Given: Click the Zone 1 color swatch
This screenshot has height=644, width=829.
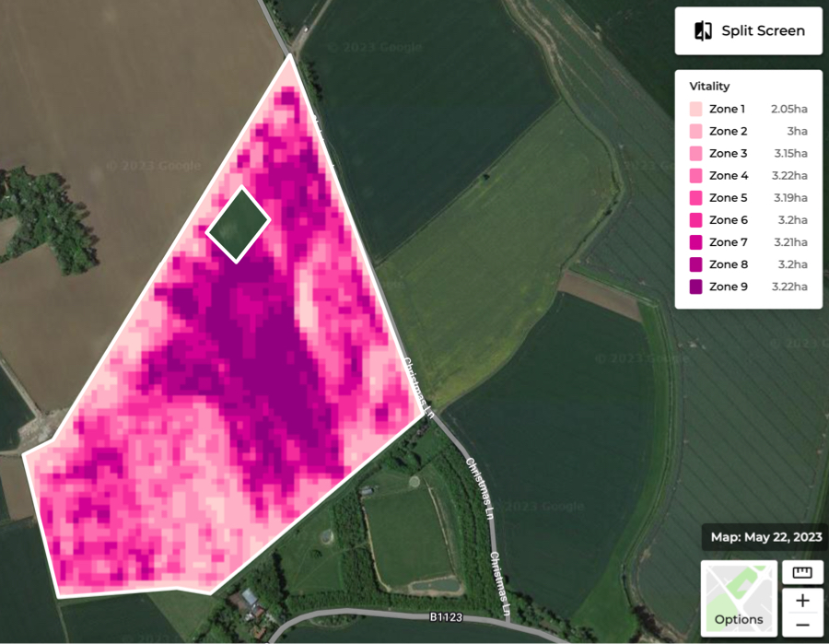Looking at the screenshot, I should tap(695, 109).
